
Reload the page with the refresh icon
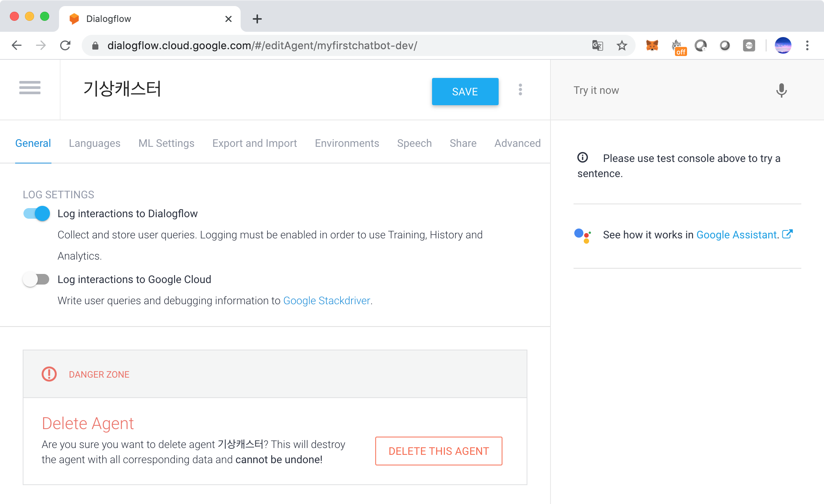[x=65, y=46]
